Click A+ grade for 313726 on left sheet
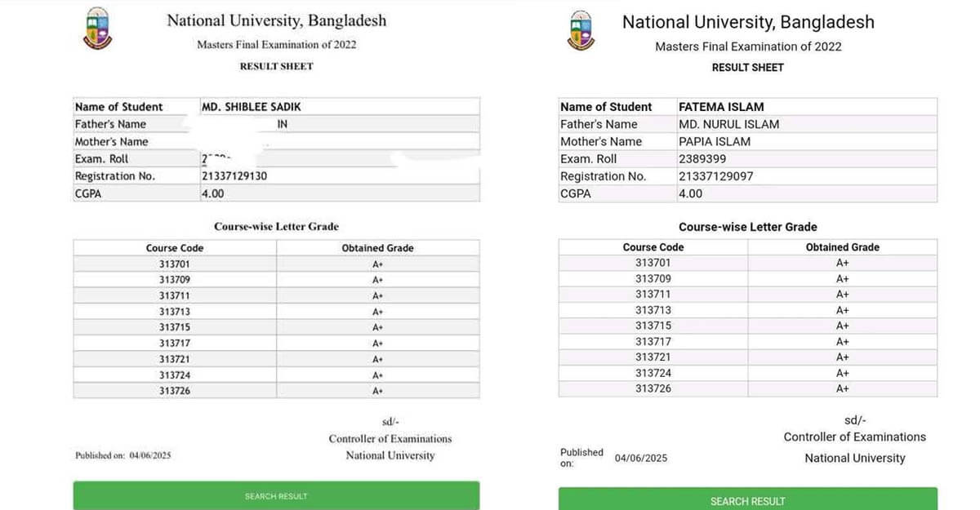980x510 pixels. pos(377,391)
